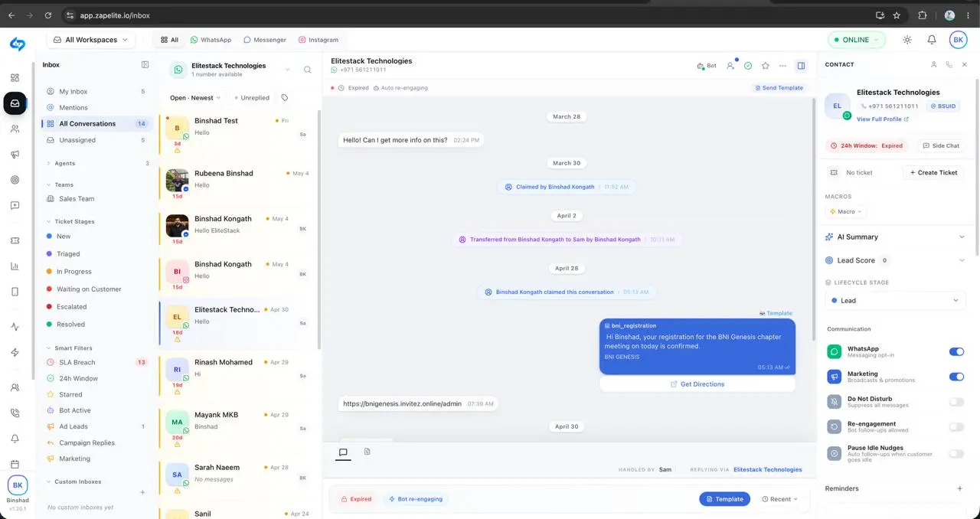Image resolution: width=980 pixels, height=519 pixels.
Task: Open the megaphone broadcasts icon in left rail
Action: [15, 155]
